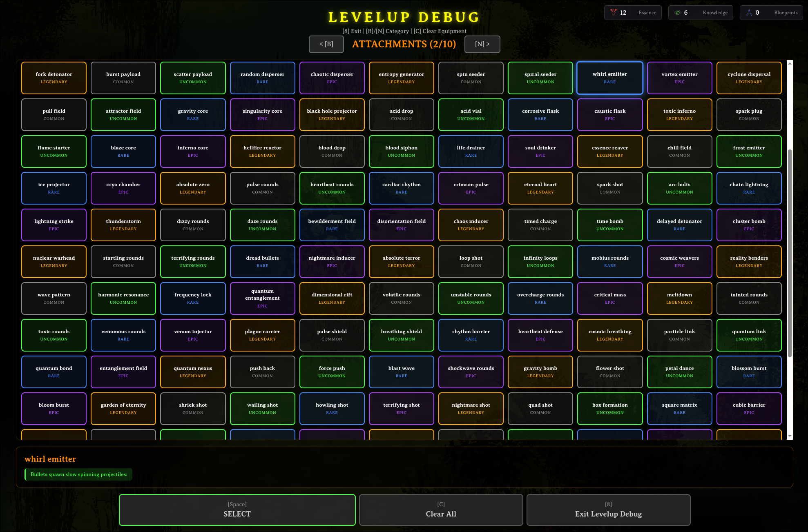The image size is (808, 532).
Task: Select the fork detonator card
Action: click(54, 78)
